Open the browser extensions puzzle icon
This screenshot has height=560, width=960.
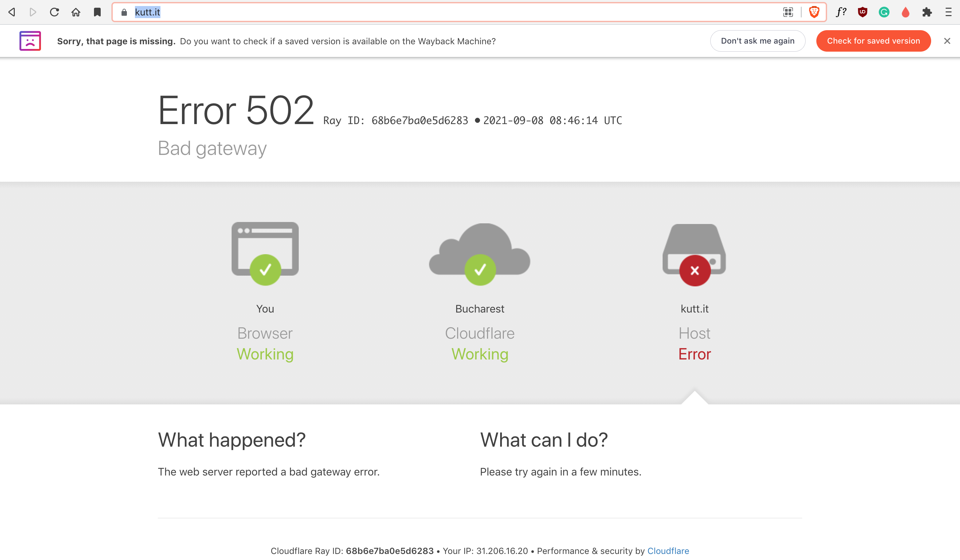927,12
